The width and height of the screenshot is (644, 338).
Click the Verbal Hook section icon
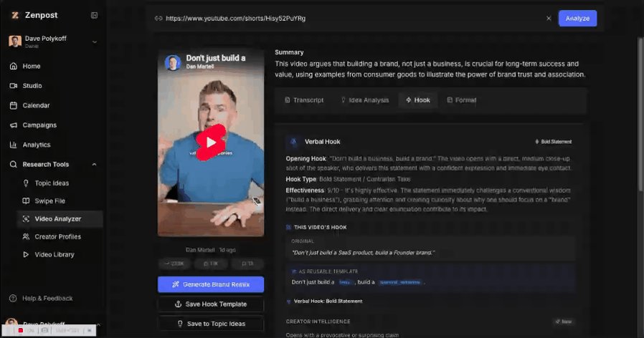click(293, 142)
